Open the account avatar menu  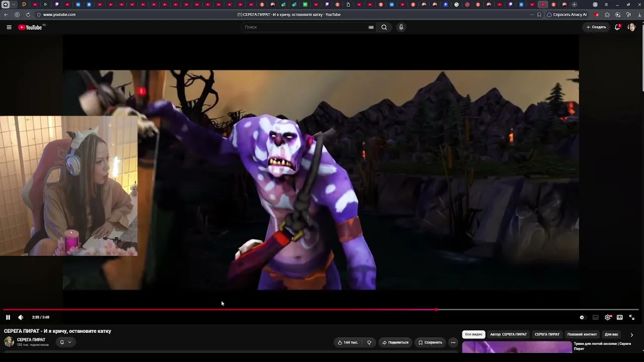[632, 27]
